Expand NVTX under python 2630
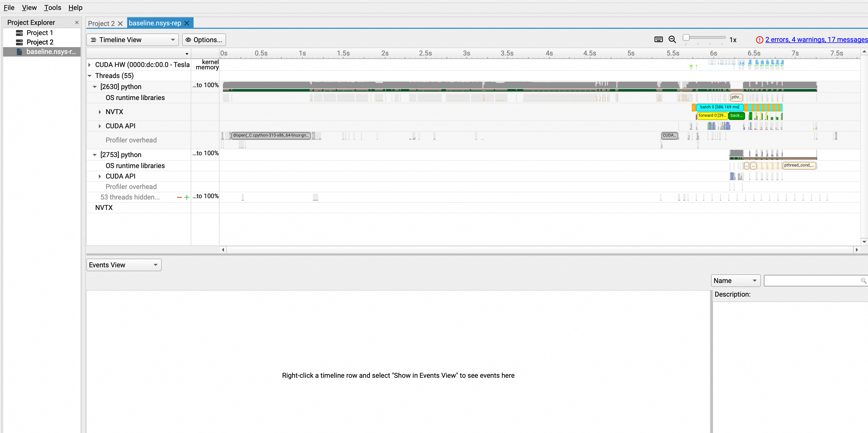Viewport: 868px width, 433px height. [100, 112]
